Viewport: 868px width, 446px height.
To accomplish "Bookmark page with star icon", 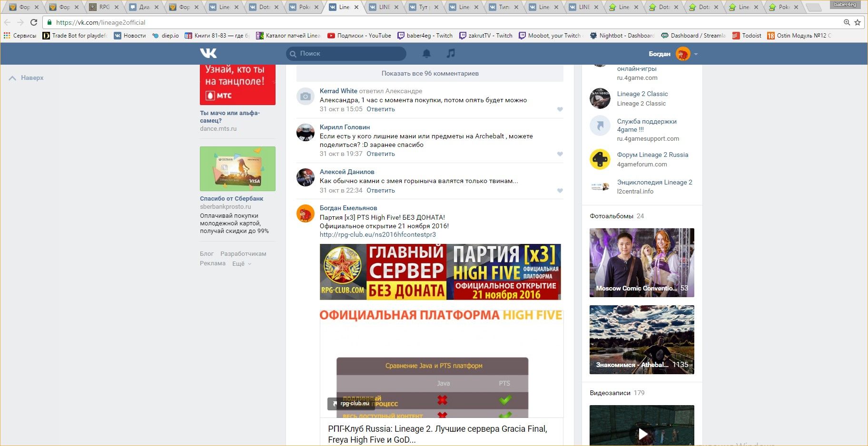I will tap(858, 22).
